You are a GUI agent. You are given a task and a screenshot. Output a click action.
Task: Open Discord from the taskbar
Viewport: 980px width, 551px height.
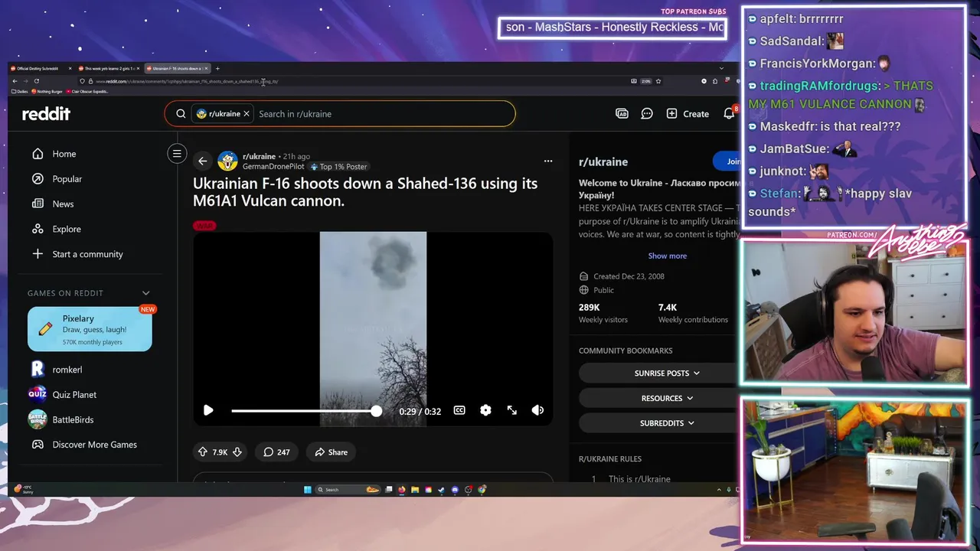click(x=455, y=490)
